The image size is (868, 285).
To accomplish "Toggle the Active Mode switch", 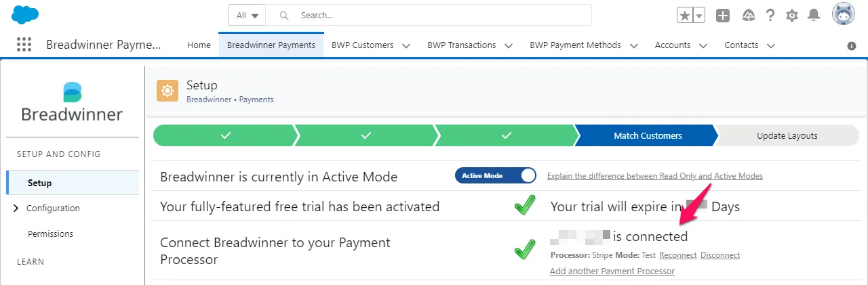I will tap(496, 175).
